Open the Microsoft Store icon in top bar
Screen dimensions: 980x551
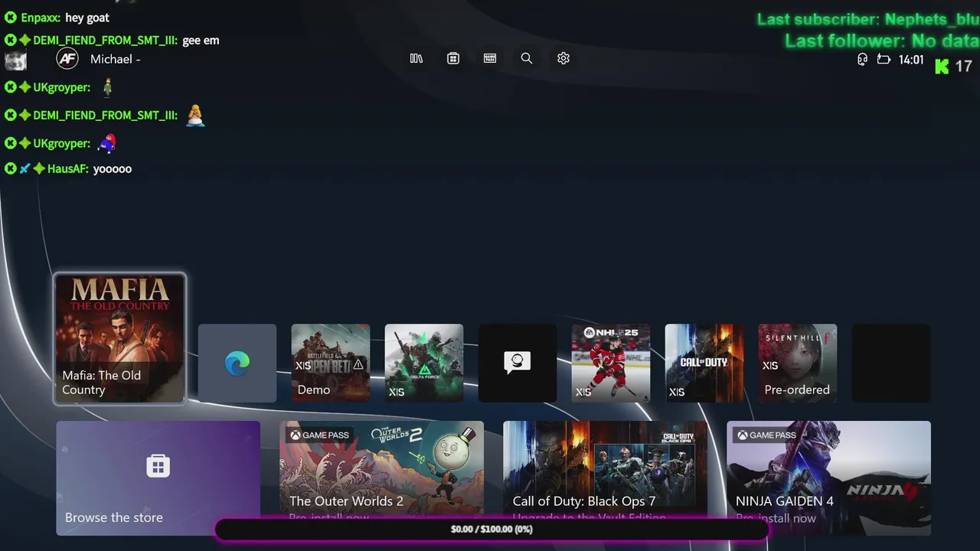[x=453, y=58]
